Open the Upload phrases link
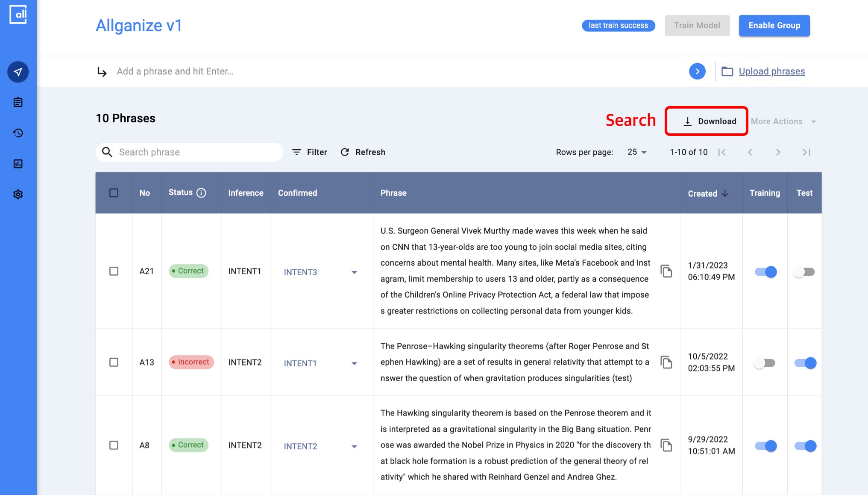 pos(771,71)
